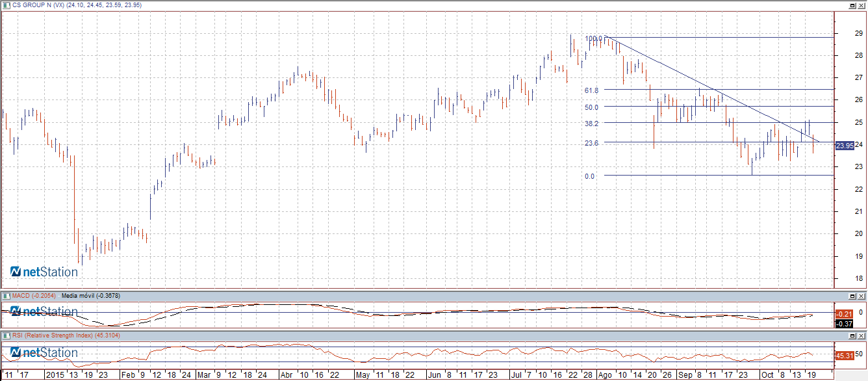The width and height of the screenshot is (868, 381).
Task: Maximize the RSI indicator panel
Action: pos(852,335)
